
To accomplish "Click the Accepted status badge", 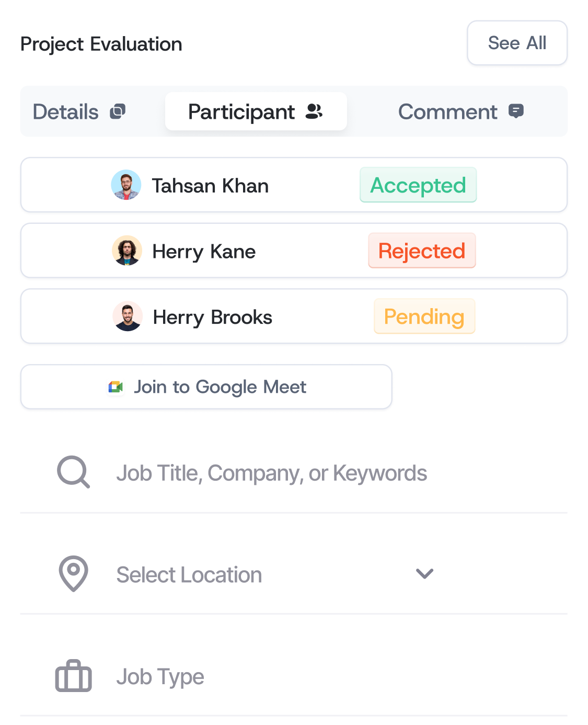I will pyautogui.click(x=418, y=185).
